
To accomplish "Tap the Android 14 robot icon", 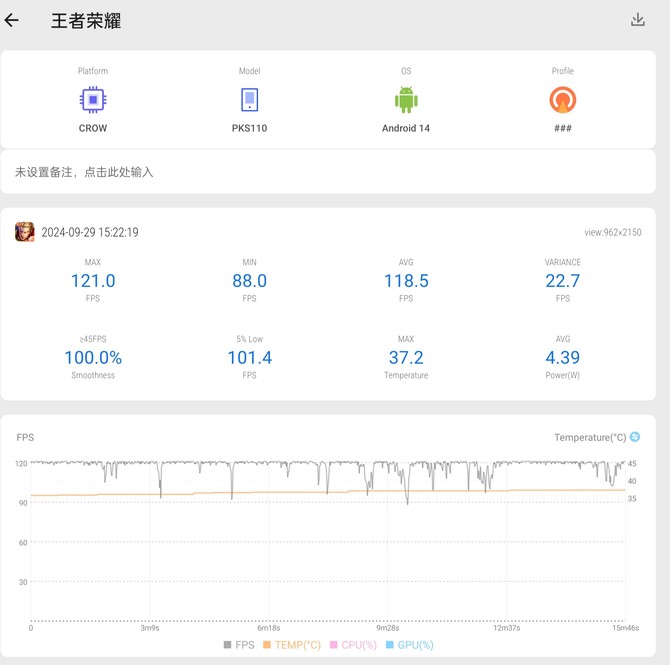I will coord(406,100).
